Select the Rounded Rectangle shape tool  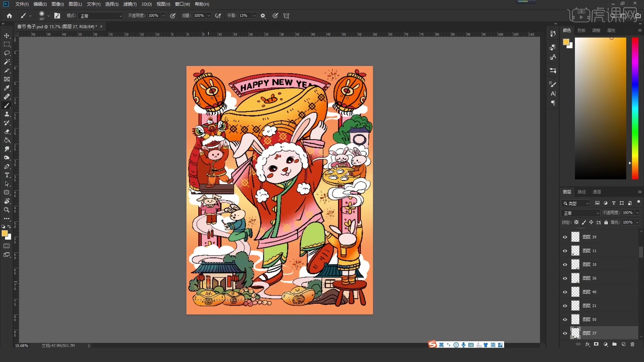click(7, 192)
